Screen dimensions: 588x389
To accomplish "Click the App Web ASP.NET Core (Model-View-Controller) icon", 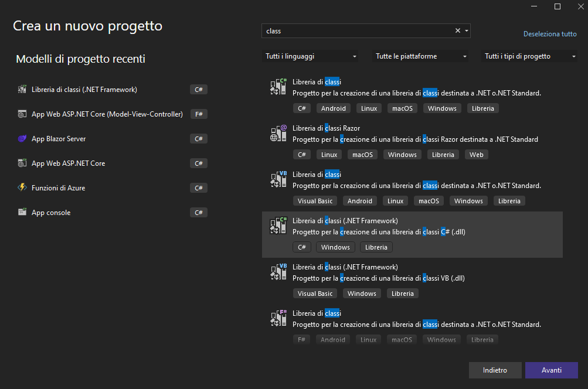I will click(x=22, y=114).
